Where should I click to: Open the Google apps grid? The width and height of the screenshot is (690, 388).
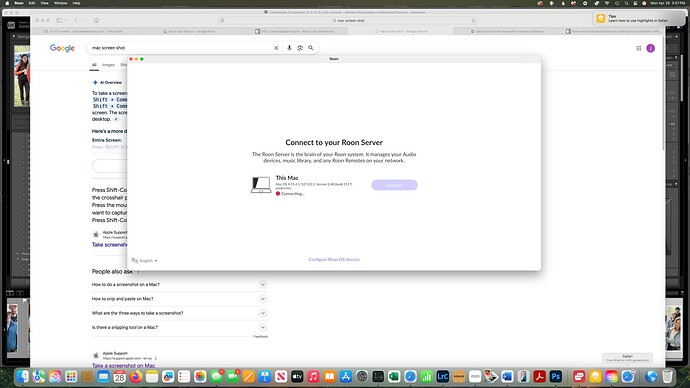click(639, 48)
